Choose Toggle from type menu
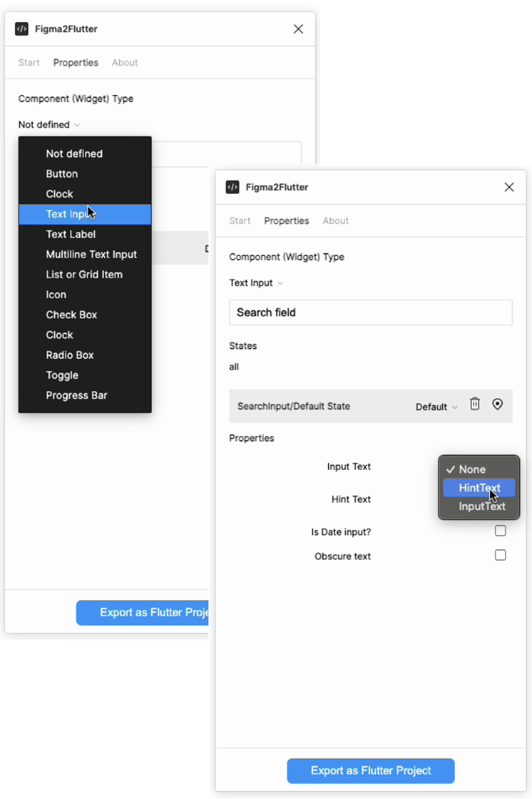This screenshot has width=532, height=799. tap(85, 375)
